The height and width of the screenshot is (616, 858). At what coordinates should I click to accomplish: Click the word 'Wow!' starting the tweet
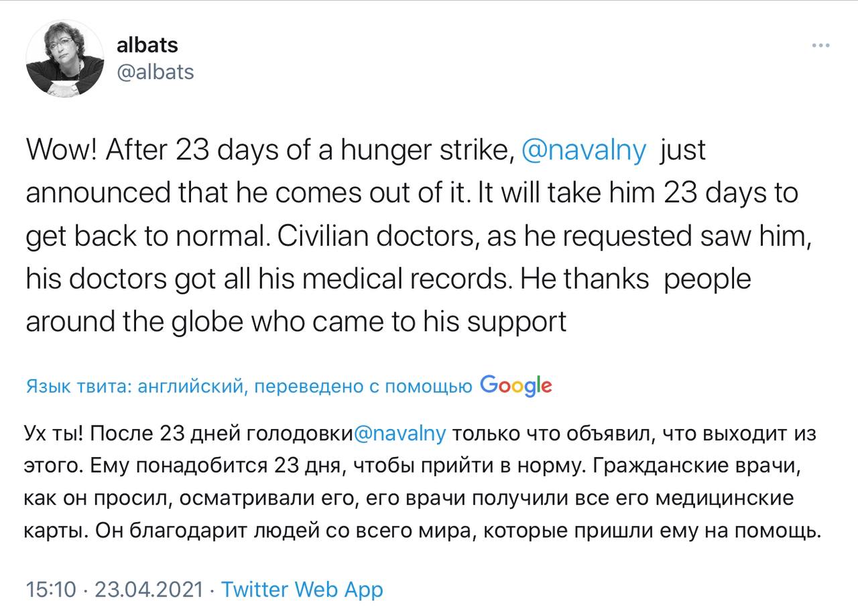(64, 151)
